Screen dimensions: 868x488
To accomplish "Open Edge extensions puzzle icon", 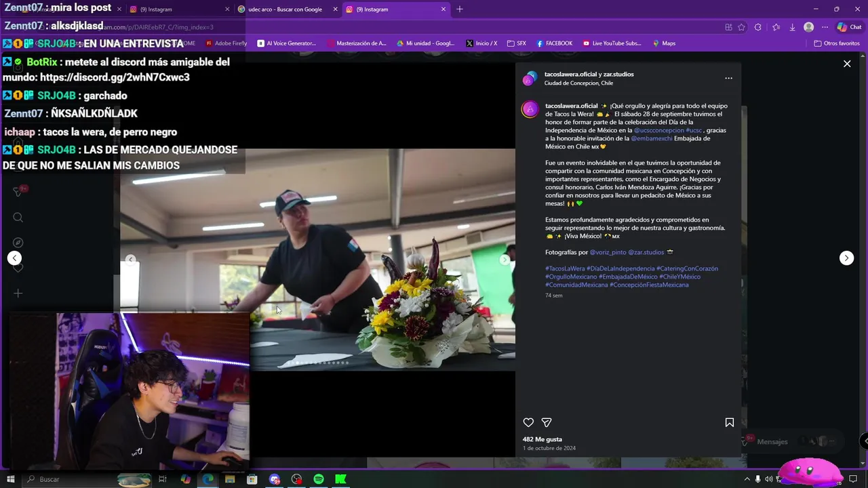I will 757,27.
